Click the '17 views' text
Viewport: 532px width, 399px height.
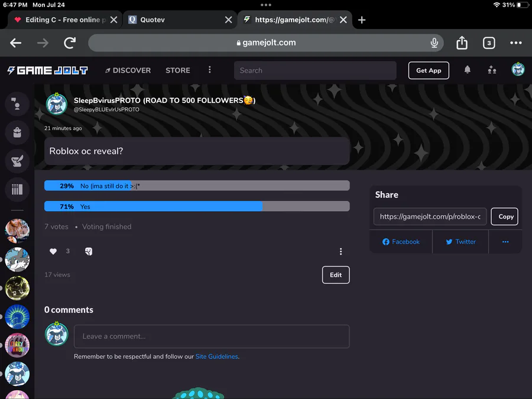coord(57,275)
